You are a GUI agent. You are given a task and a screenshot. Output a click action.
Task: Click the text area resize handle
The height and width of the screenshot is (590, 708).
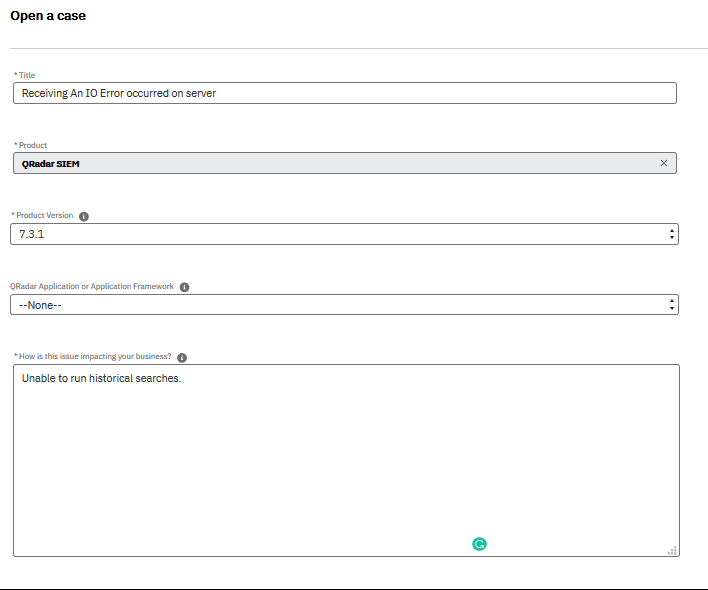pos(672,550)
